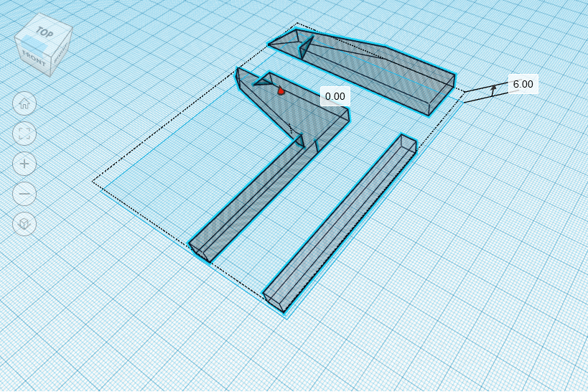Edit the 0.00 elevation value field

click(335, 96)
